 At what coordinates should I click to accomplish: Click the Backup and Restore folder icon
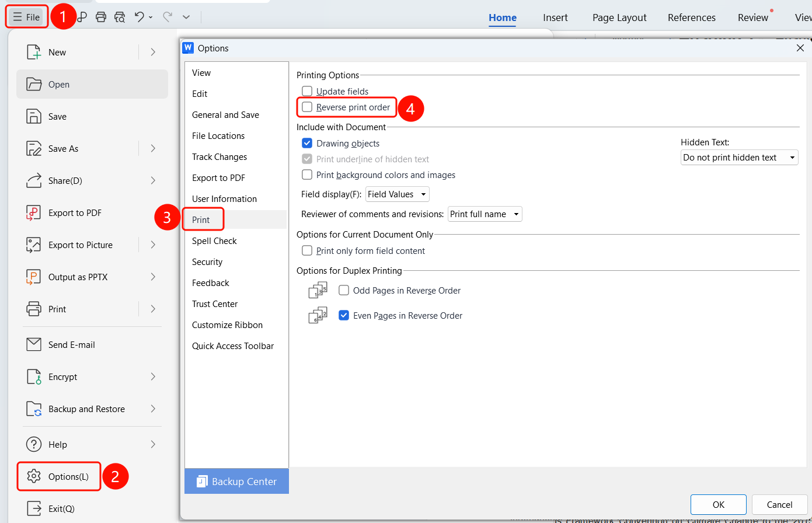[34, 409]
